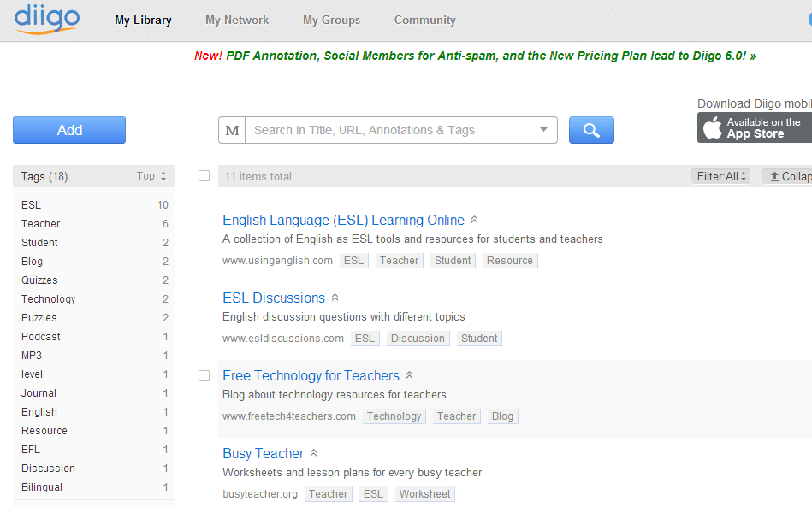Collapse the Busy Teacher entry chevron

313,453
